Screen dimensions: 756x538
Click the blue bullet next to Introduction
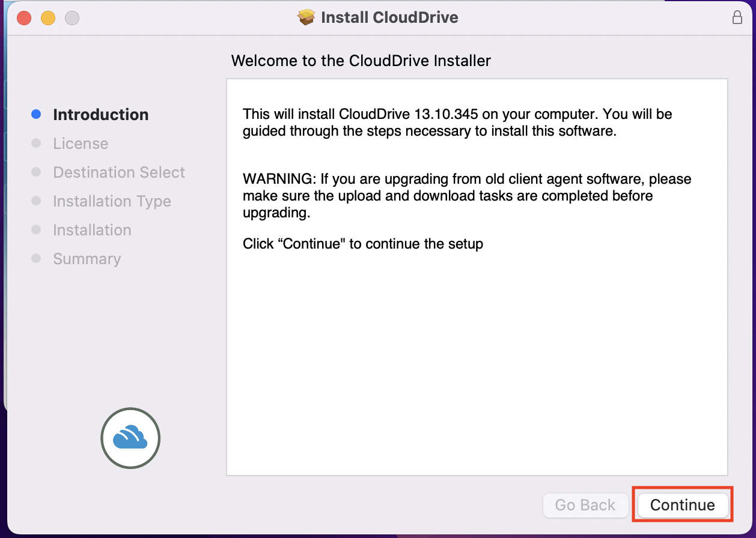[x=36, y=114]
